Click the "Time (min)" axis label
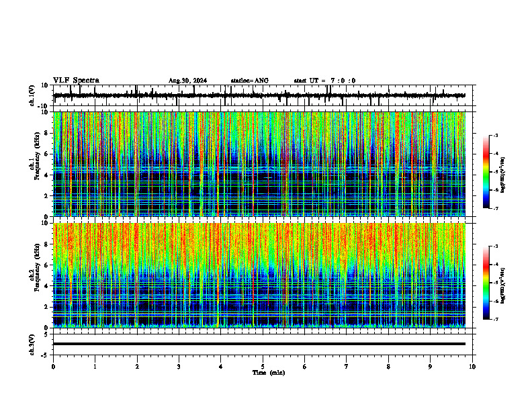This screenshot has width=532, height=411. pos(269,373)
